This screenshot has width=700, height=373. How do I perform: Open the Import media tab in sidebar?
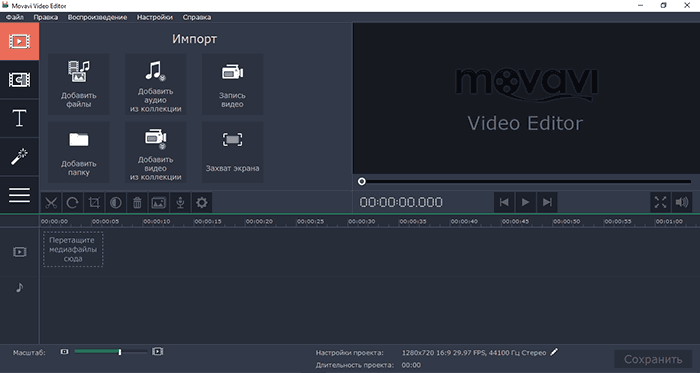point(19,41)
